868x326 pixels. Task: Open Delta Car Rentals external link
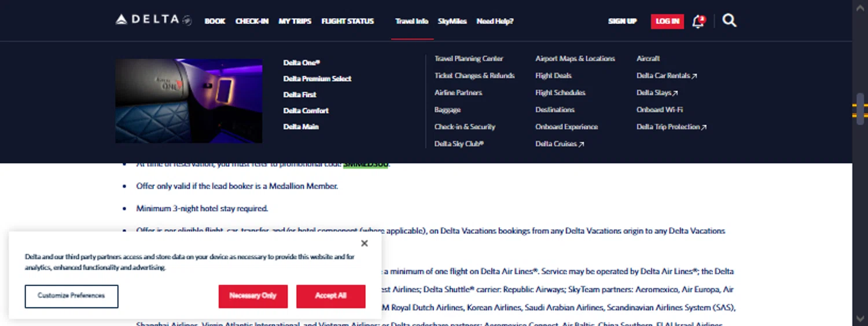(x=667, y=75)
